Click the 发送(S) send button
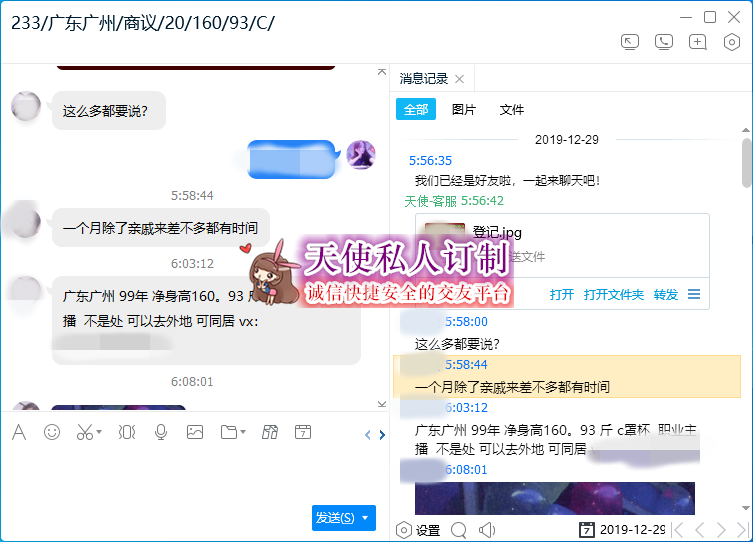The height and width of the screenshot is (542, 753). click(x=335, y=518)
